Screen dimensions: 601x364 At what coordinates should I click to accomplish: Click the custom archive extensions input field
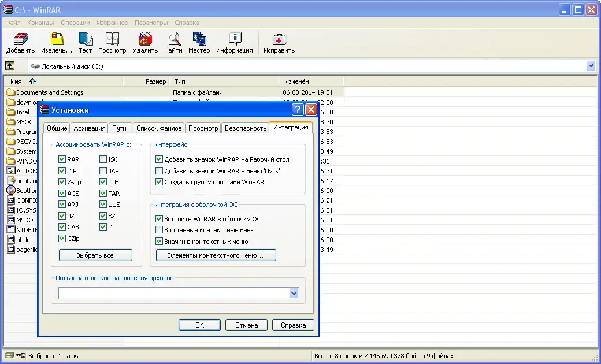[174, 293]
